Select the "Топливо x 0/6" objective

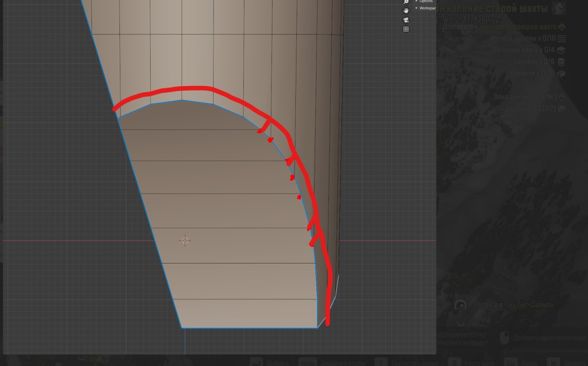click(534, 62)
